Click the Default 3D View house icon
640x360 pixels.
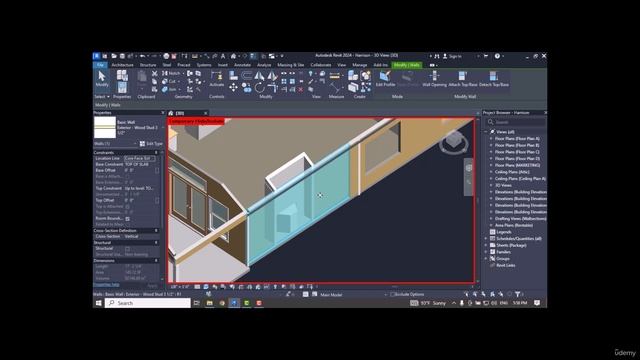[233, 56]
